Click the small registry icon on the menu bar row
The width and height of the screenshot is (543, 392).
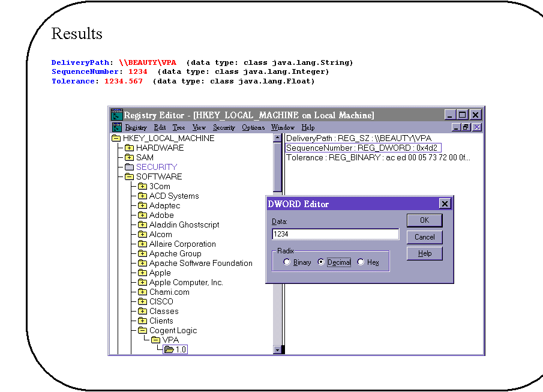tap(116, 127)
